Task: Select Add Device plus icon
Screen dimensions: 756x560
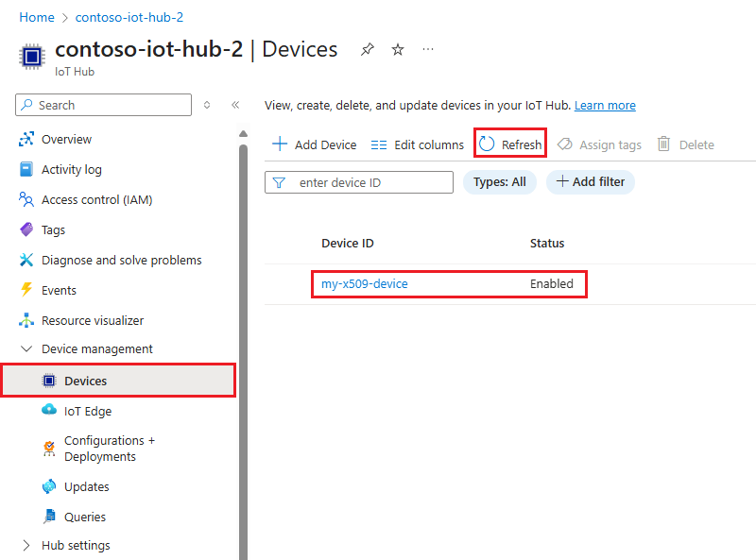Action: [x=281, y=144]
